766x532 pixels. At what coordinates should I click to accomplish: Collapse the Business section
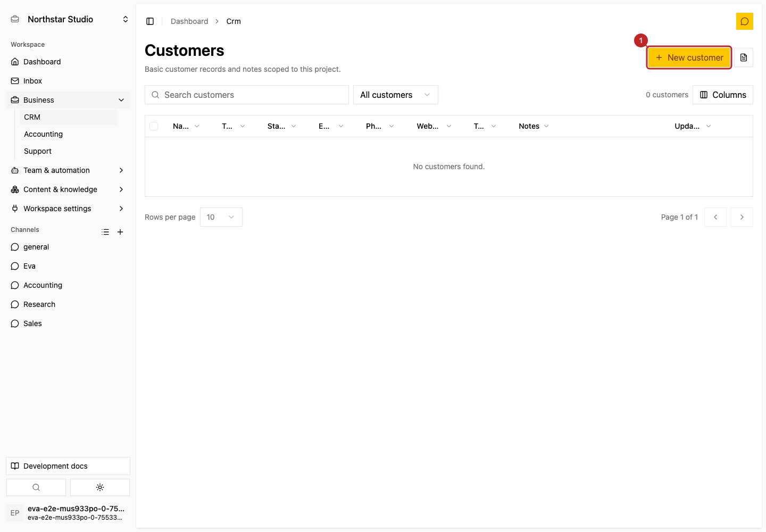(x=68, y=100)
